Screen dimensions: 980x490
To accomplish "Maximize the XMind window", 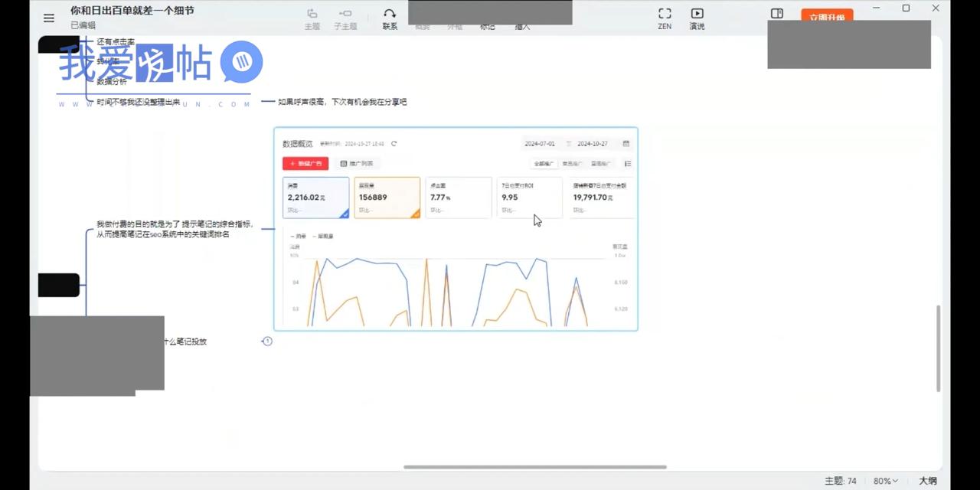I will point(906,8).
